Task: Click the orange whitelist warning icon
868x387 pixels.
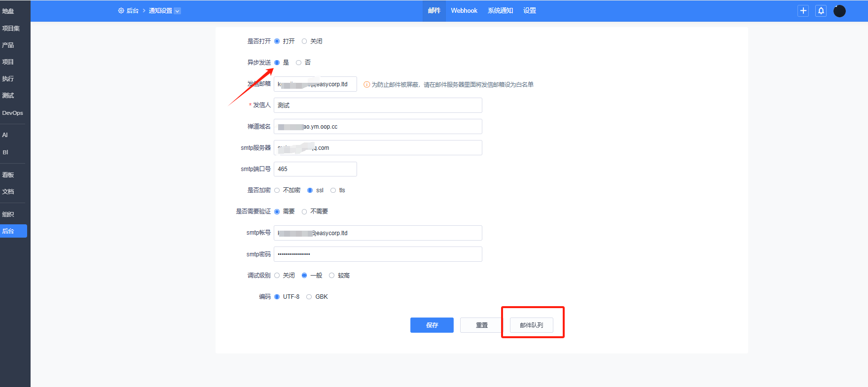Action: pyautogui.click(x=366, y=84)
